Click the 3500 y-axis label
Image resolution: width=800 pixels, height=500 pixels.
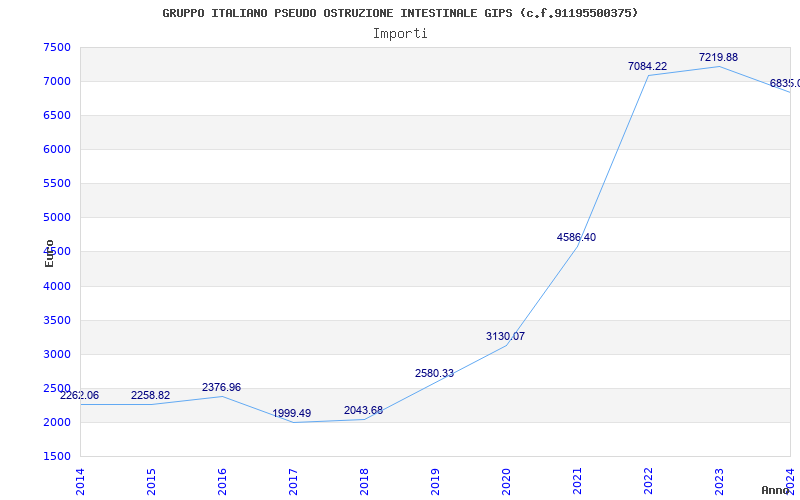tap(57, 320)
